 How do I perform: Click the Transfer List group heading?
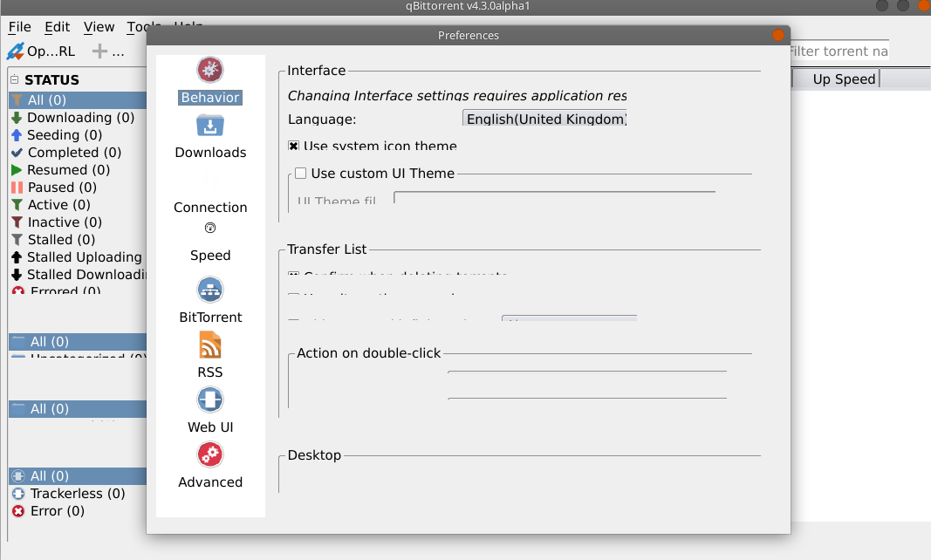(x=327, y=249)
